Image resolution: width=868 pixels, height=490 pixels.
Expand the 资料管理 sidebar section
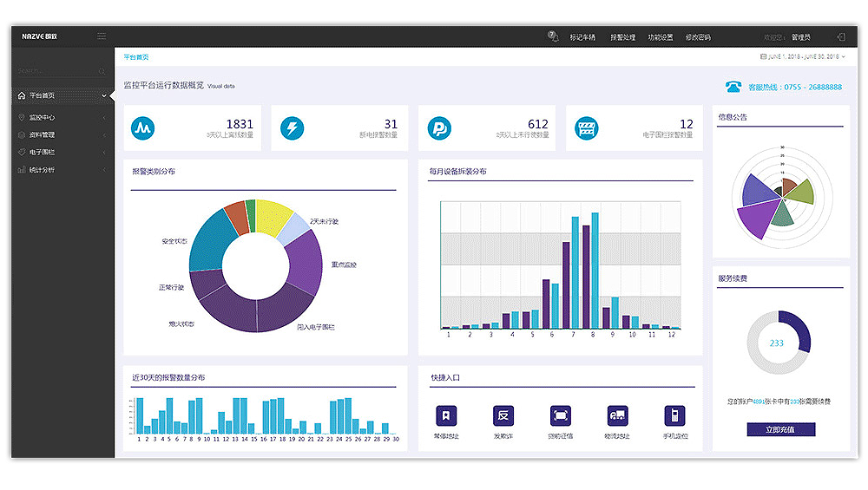click(61, 134)
